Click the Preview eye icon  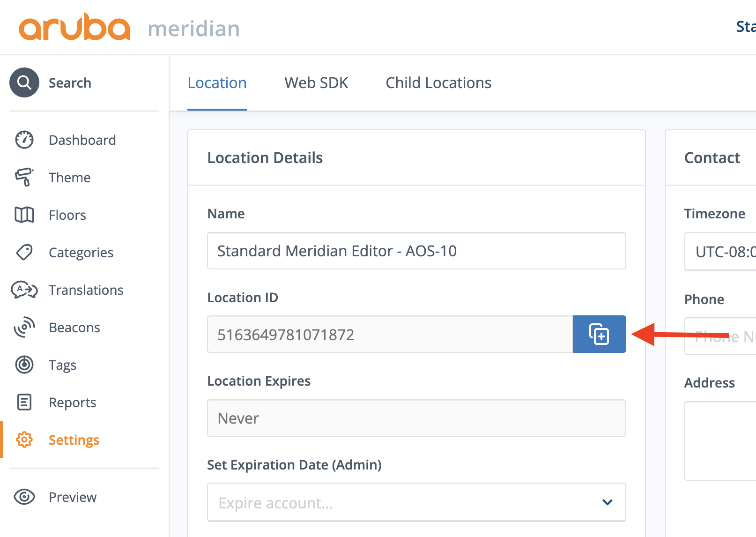pyautogui.click(x=24, y=497)
